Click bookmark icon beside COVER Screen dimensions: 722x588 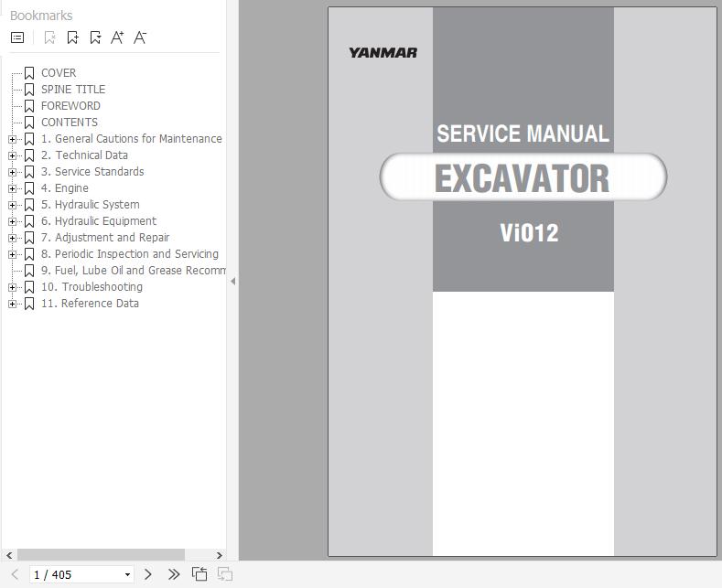(29, 73)
